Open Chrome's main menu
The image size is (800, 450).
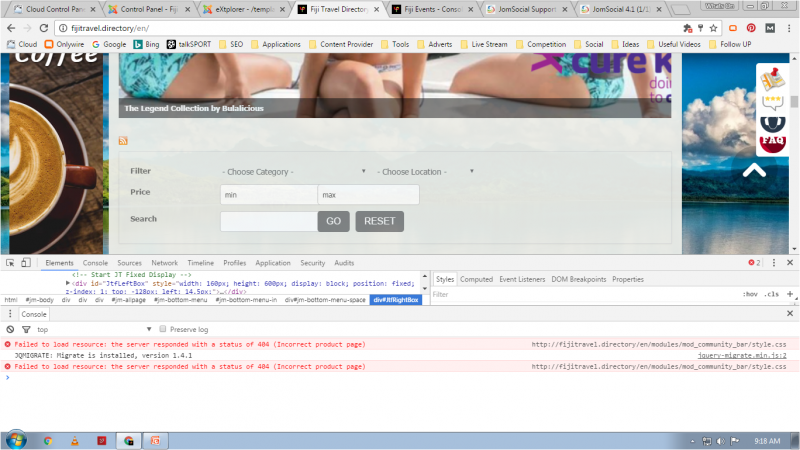(x=789, y=28)
